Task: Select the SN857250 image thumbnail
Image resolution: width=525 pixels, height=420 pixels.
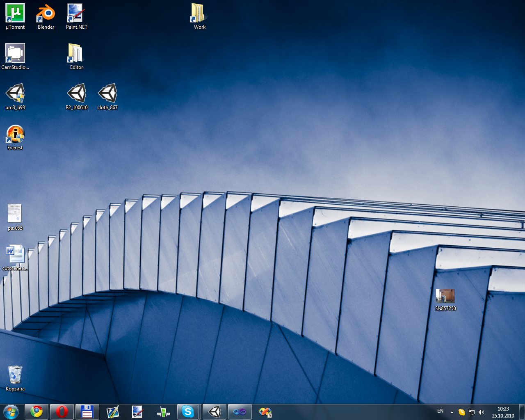Action: click(445, 296)
